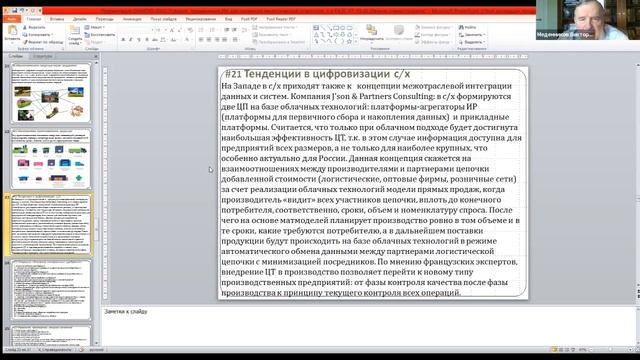Center the paragraph text
640x360 pixels.
pyautogui.click(x=209, y=40)
